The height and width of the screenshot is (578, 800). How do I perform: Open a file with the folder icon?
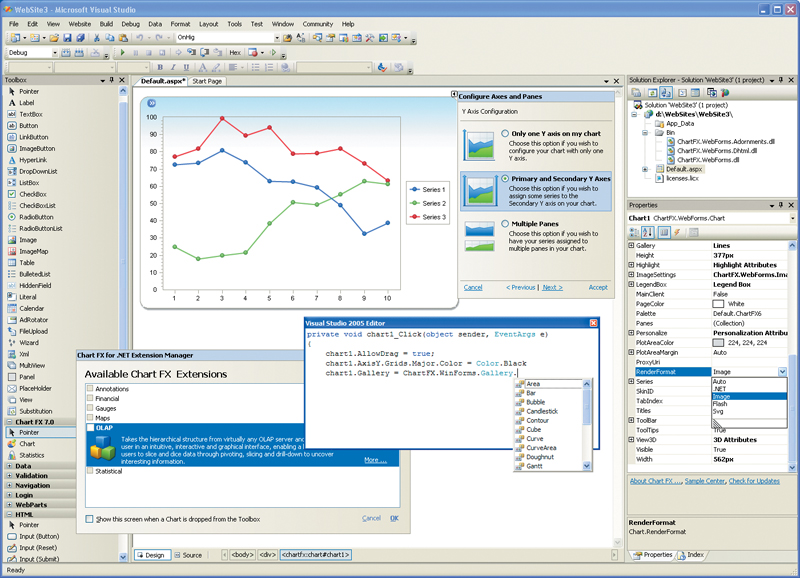(x=54, y=38)
